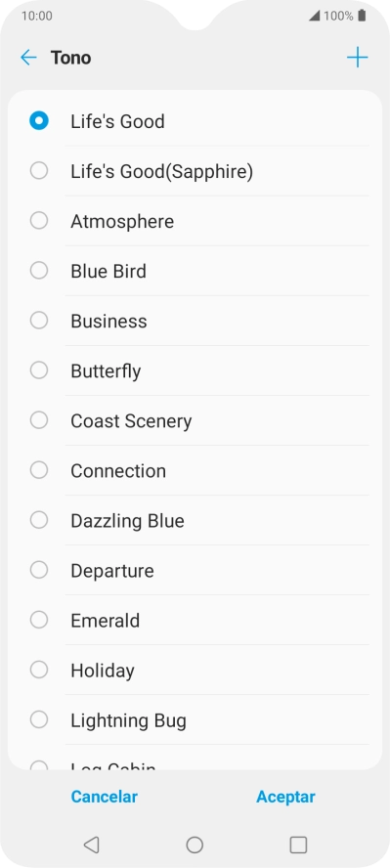390x868 pixels.
Task: Choose the Atmosphere ringtone radio button
Action: pos(39,220)
